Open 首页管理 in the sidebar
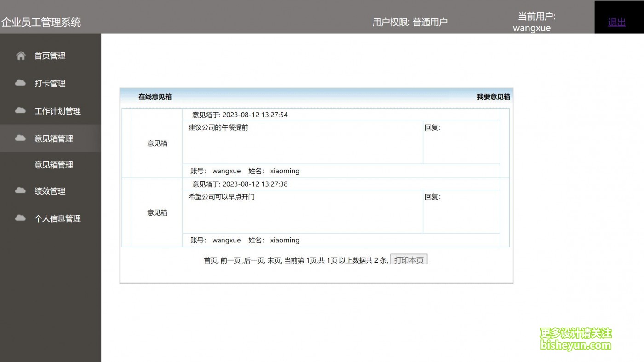Screen dimensions: 644x362 click(51, 56)
